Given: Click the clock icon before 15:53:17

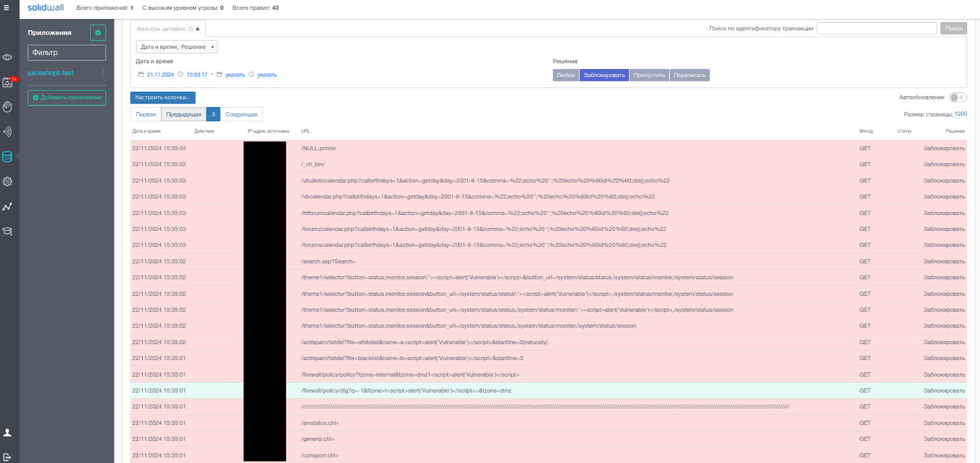Looking at the screenshot, I should [x=180, y=75].
